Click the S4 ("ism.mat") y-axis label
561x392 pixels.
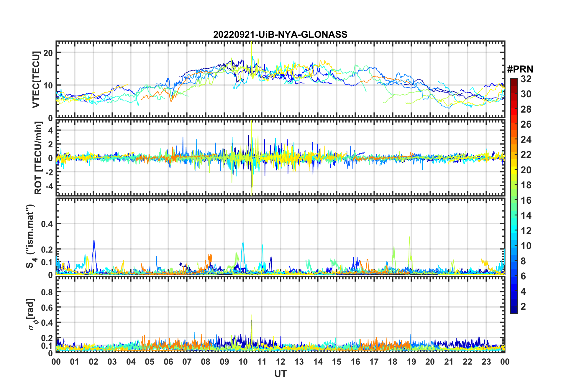pos(30,236)
